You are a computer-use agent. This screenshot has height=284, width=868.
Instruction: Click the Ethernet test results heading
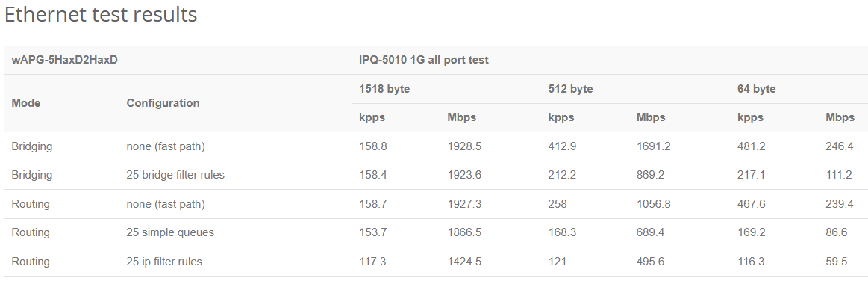click(101, 14)
